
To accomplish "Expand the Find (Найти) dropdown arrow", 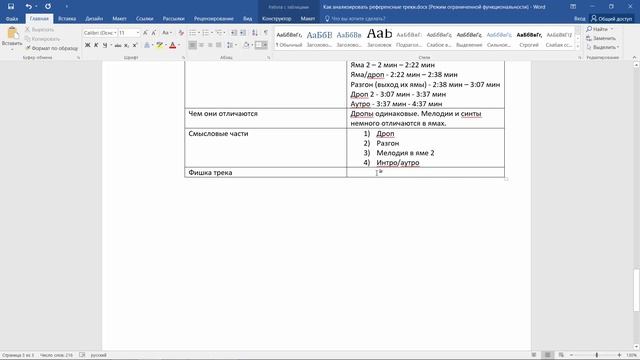I will 612,29.
